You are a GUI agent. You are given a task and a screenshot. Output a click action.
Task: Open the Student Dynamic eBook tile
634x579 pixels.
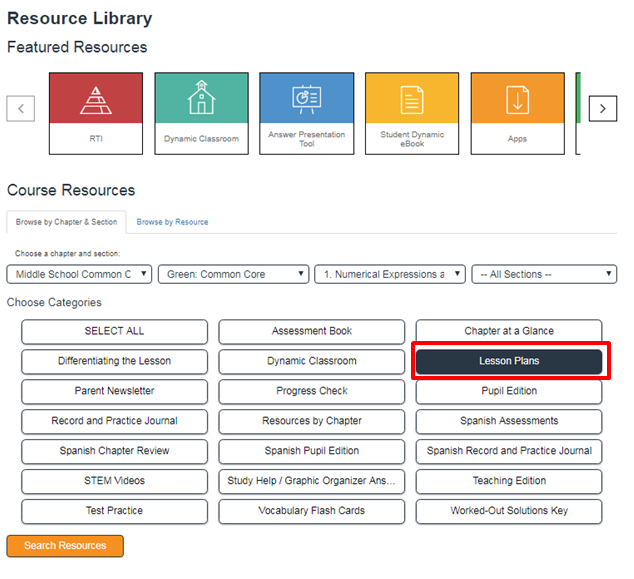pyautogui.click(x=412, y=114)
